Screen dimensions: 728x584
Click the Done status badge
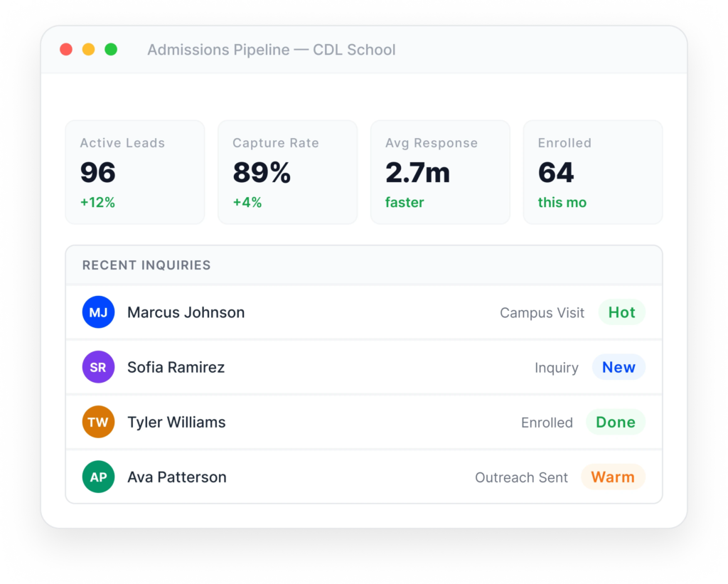coord(615,422)
